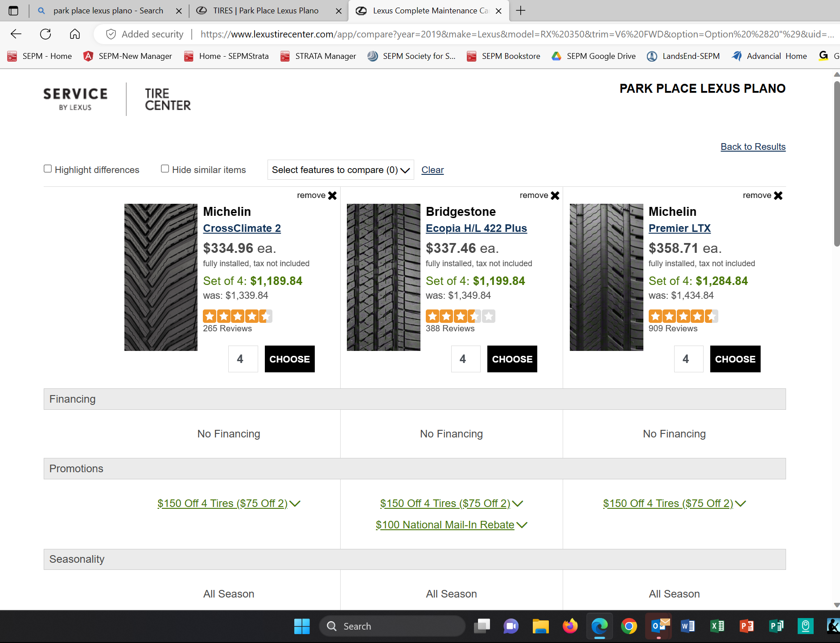Follow the Back to Results link
840x643 pixels.
point(753,147)
